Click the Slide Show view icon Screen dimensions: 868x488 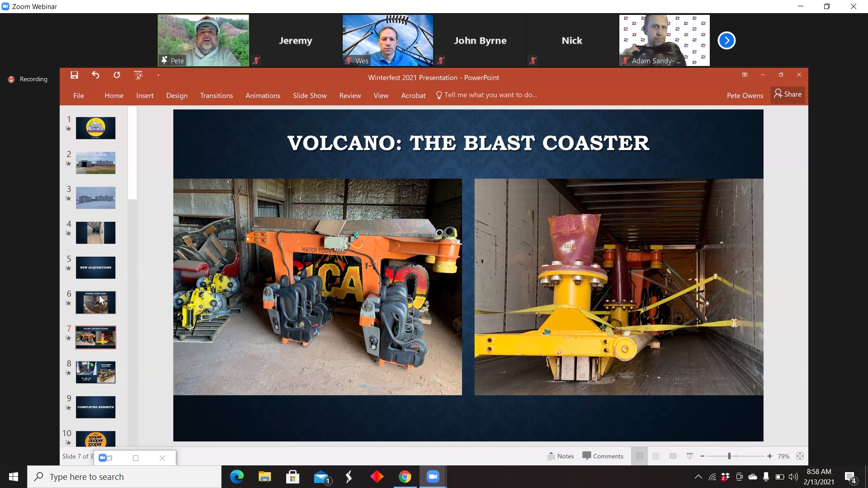[689, 456]
